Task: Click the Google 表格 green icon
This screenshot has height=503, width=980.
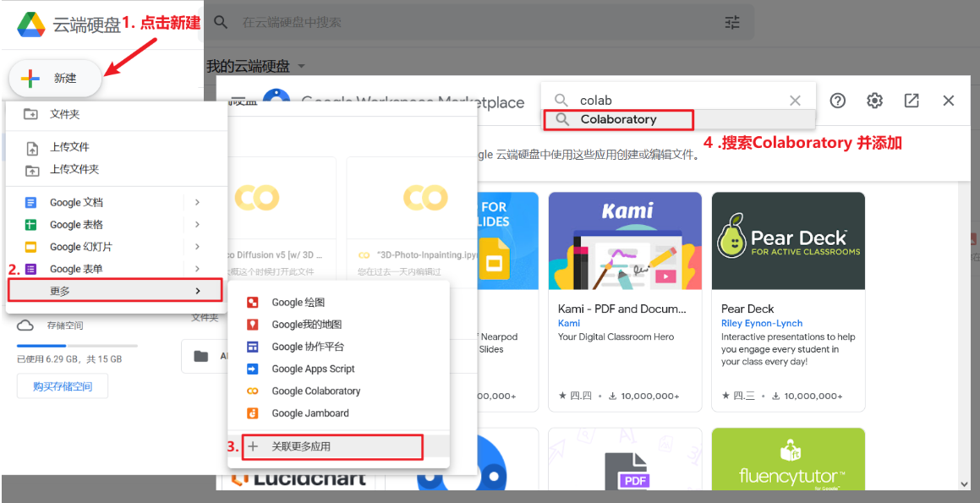Action: [x=30, y=224]
